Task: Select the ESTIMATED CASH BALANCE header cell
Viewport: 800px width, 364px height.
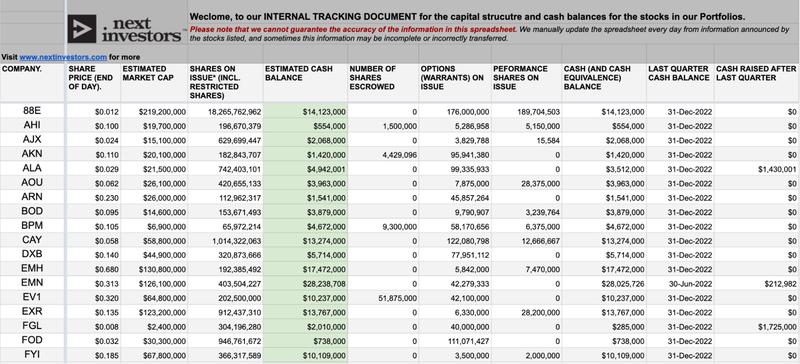Action: click(306, 83)
